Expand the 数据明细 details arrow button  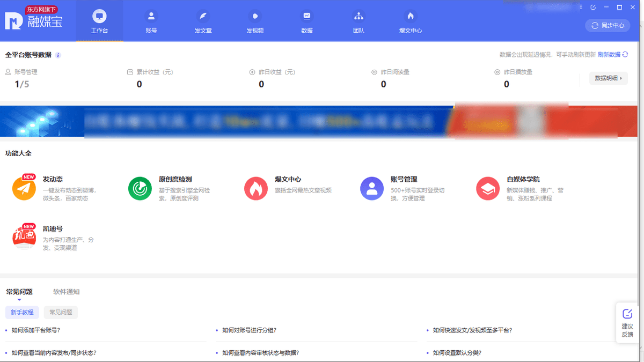[x=608, y=78]
